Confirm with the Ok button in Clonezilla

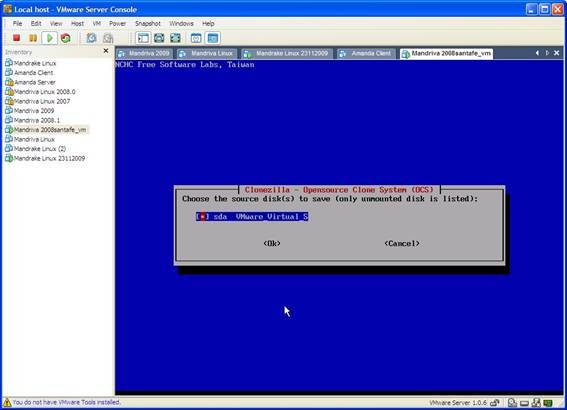pyautogui.click(x=272, y=243)
